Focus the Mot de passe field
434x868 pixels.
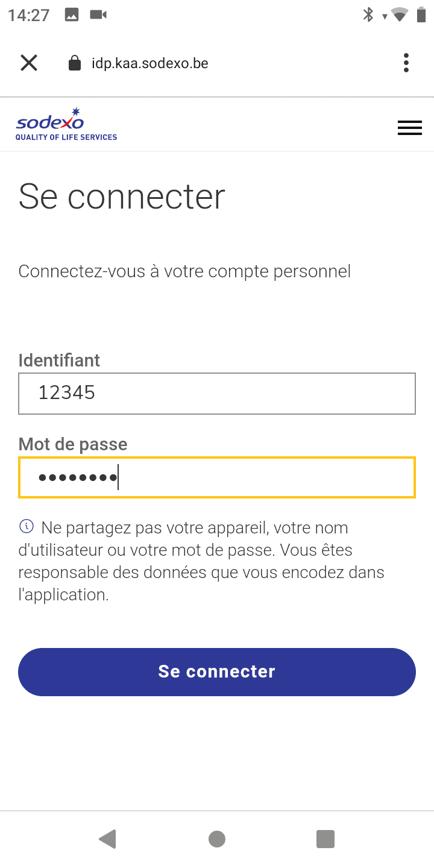click(217, 477)
